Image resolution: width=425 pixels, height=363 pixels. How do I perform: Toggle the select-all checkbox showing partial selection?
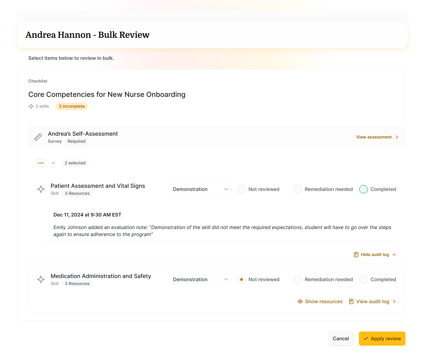point(41,163)
